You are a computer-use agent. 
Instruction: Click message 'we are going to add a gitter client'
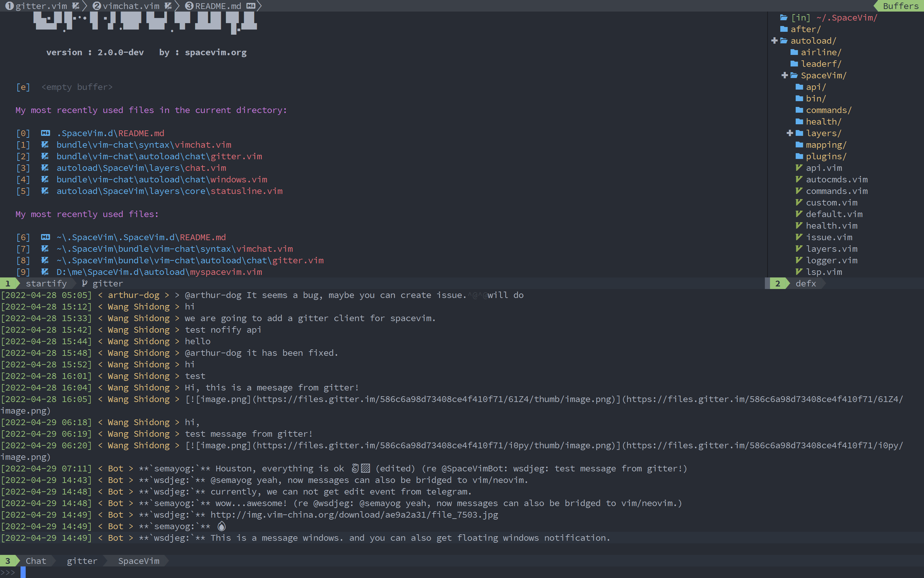coord(310,319)
